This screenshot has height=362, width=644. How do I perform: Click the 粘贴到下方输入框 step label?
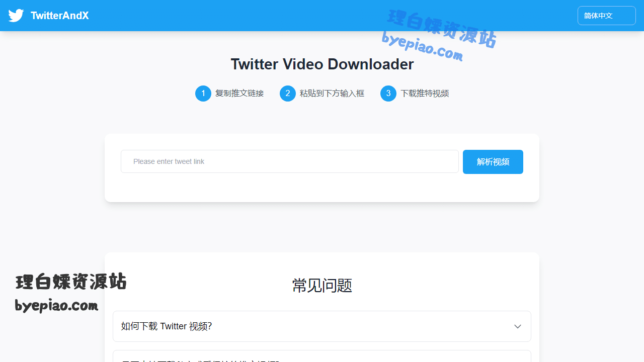tap(332, 94)
